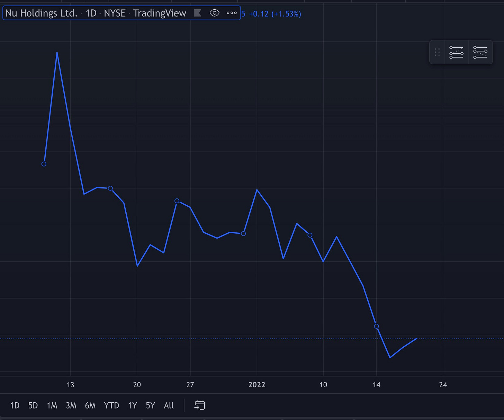Click the NYSE exchange label
The width and height of the screenshot is (504, 420).
pyautogui.click(x=115, y=13)
